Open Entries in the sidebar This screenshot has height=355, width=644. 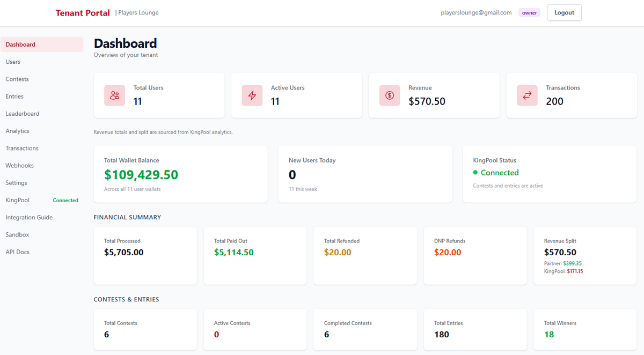(42, 97)
